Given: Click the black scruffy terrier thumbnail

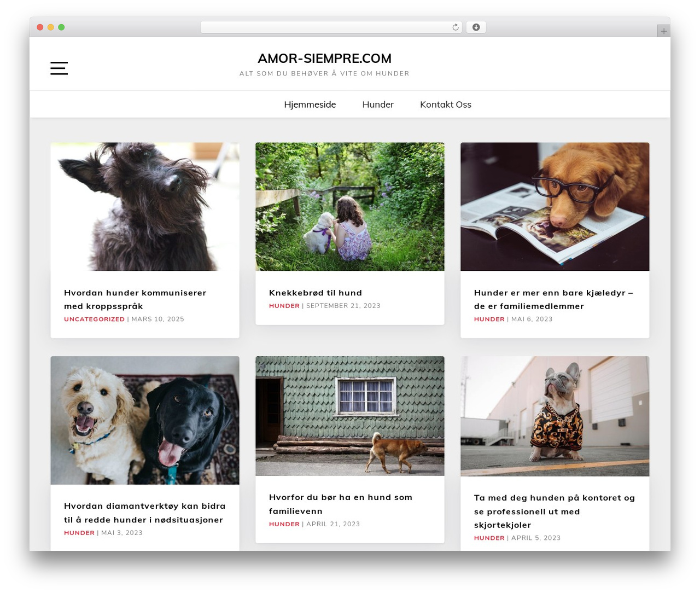Looking at the screenshot, I should pyautogui.click(x=145, y=207).
